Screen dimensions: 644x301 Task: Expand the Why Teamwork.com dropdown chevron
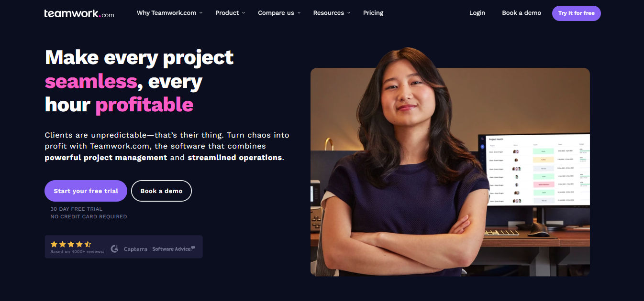[x=201, y=13]
